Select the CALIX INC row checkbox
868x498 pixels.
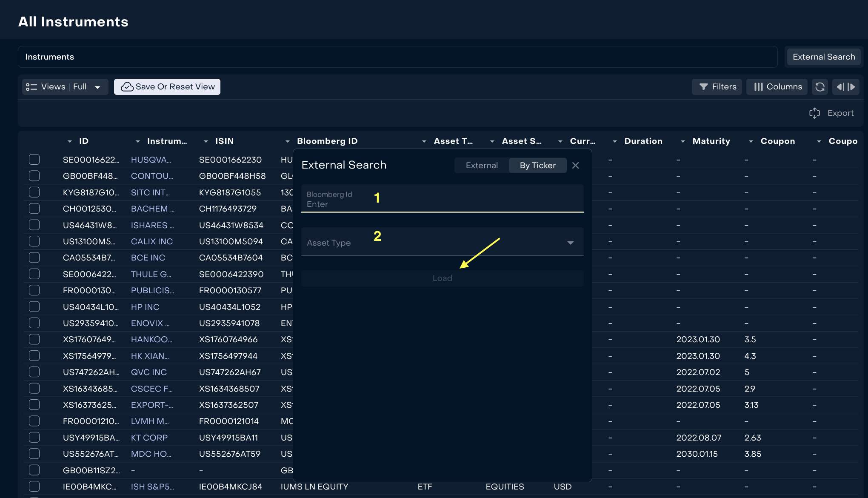point(34,241)
